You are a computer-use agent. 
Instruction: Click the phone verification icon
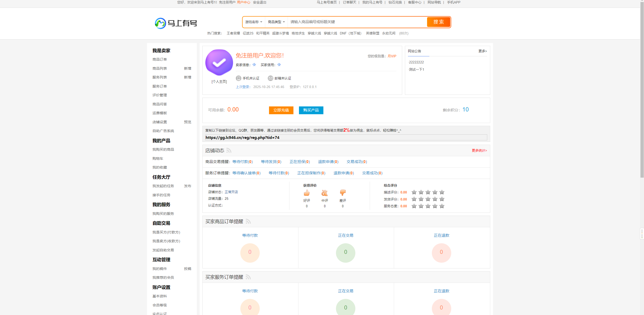click(238, 78)
